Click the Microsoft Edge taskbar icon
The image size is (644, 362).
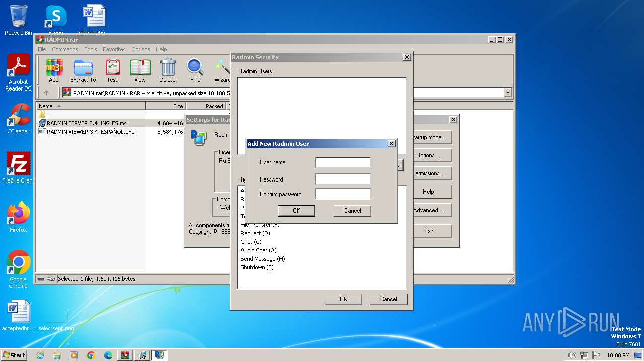point(108,355)
